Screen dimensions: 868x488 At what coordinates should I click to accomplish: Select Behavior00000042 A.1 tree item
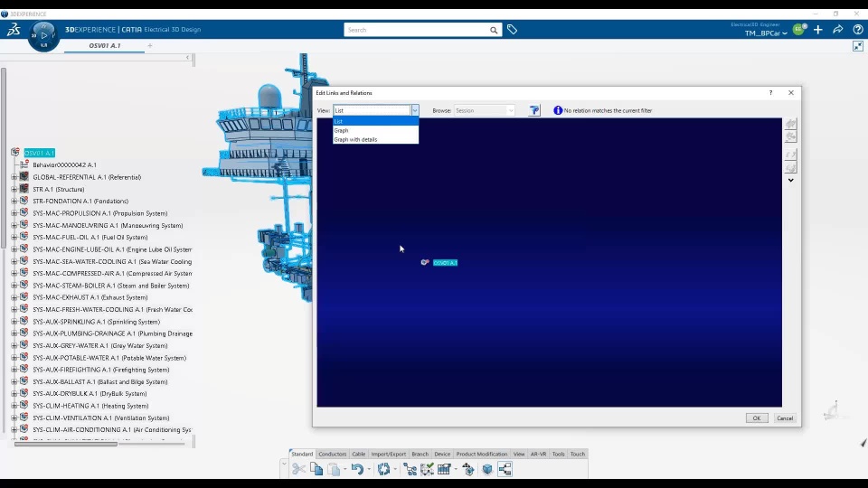click(x=64, y=164)
